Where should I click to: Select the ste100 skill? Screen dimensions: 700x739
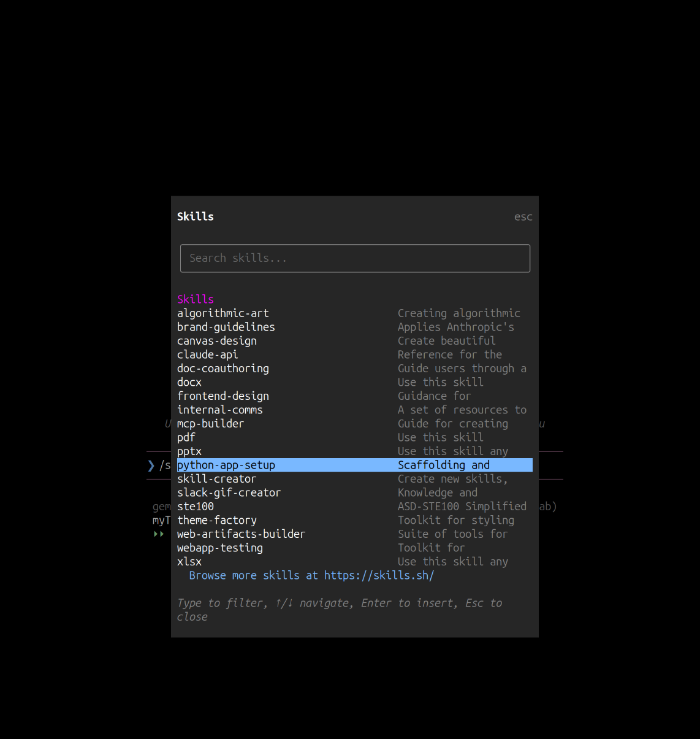(x=355, y=507)
